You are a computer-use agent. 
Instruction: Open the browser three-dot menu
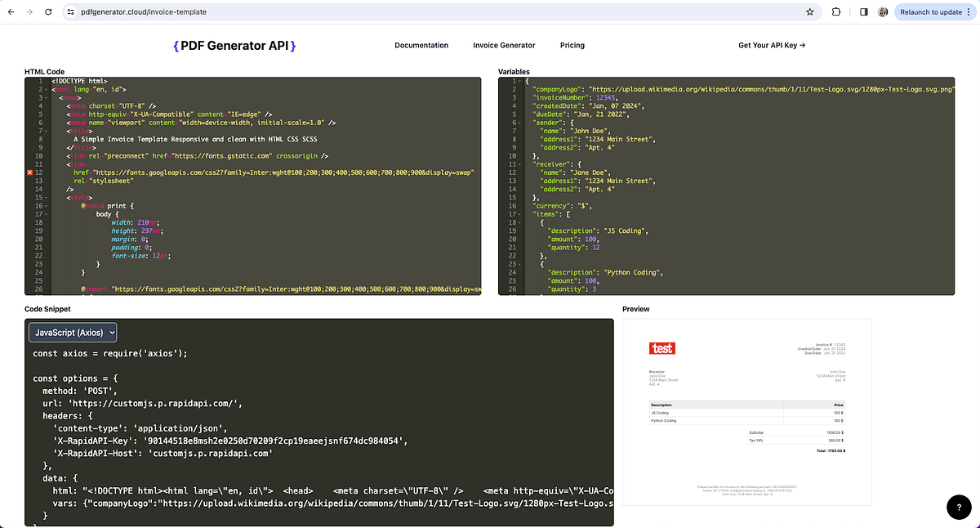(x=969, y=12)
